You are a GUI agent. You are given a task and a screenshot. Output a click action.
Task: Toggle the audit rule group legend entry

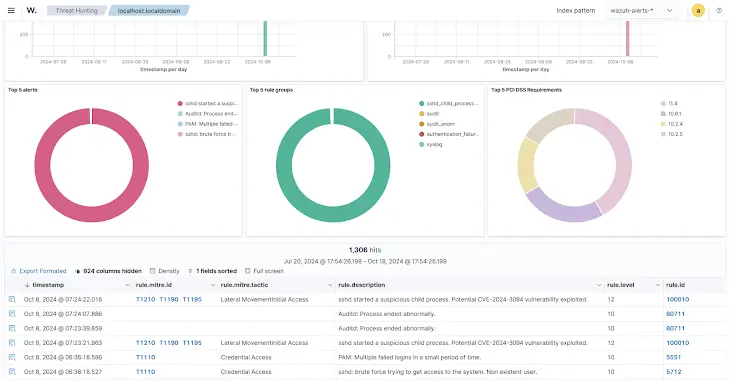click(429, 114)
